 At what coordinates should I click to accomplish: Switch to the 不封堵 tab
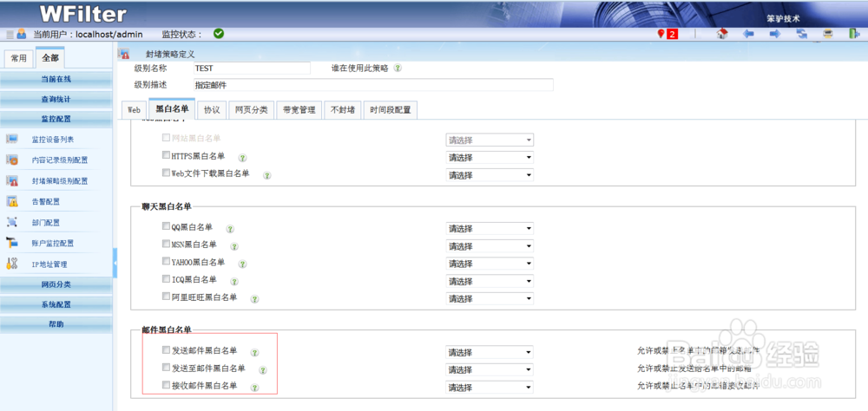click(343, 110)
